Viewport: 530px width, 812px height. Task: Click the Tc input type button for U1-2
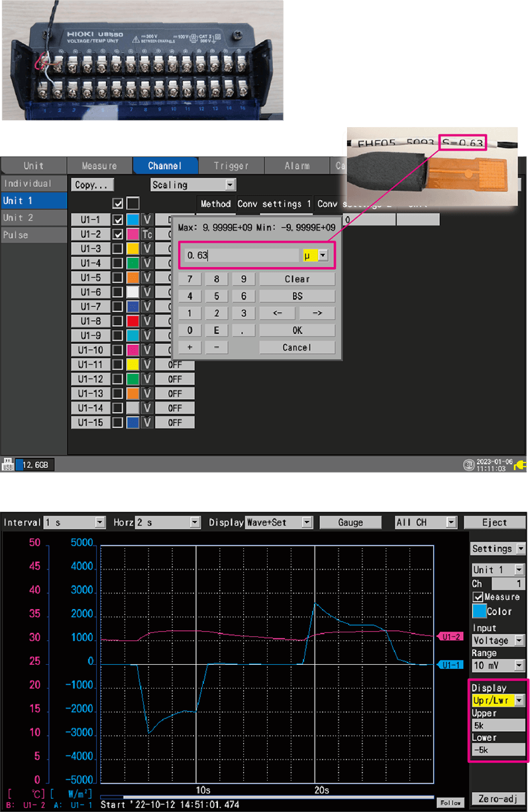pyautogui.click(x=147, y=234)
